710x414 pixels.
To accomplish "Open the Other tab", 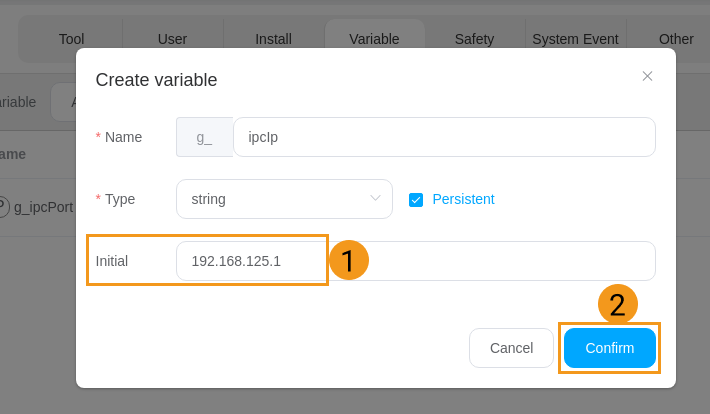I will [676, 39].
